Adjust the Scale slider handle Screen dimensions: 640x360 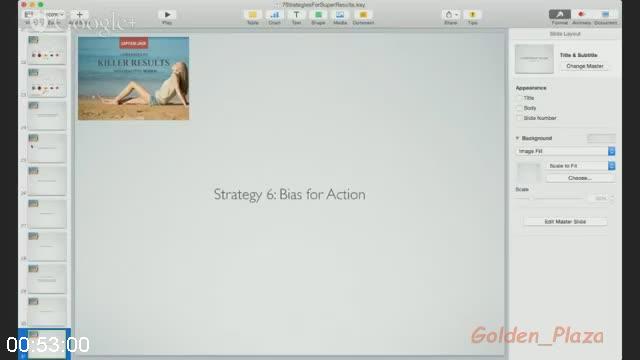[x=532, y=198]
